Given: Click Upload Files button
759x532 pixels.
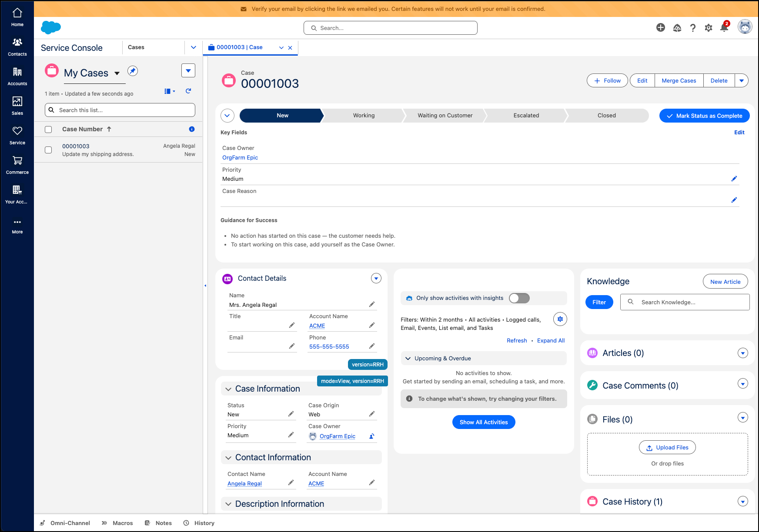Looking at the screenshot, I should pyautogui.click(x=667, y=447).
